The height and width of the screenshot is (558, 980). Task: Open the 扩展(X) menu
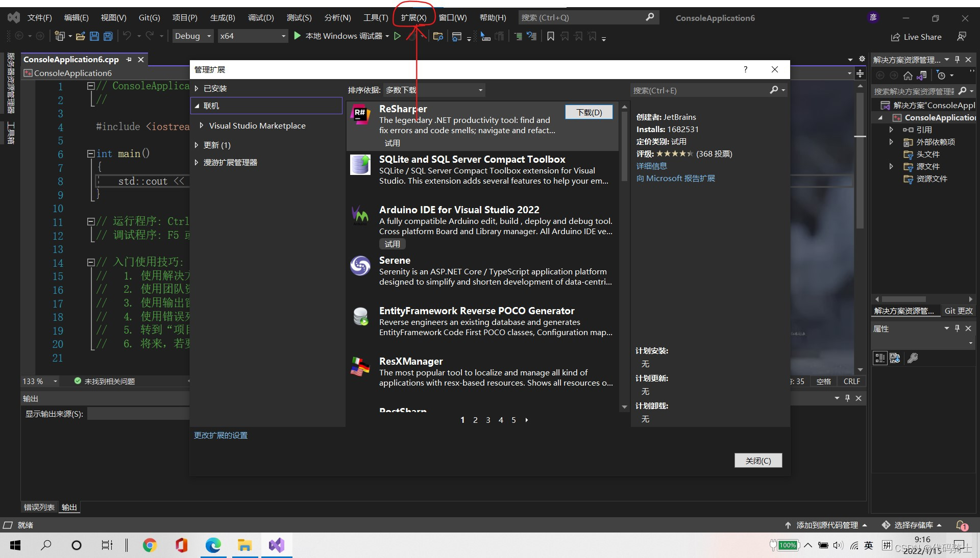coord(413,17)
